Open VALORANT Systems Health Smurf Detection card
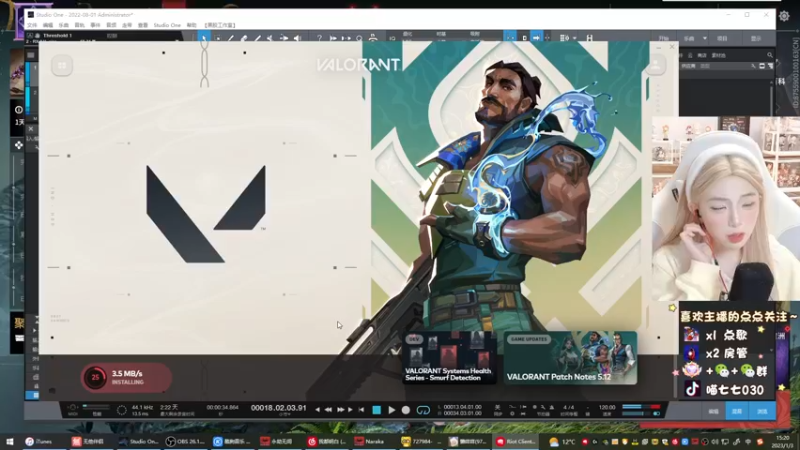Image resolution: width=800 pixels, height=450 pixels. point(449,358)
